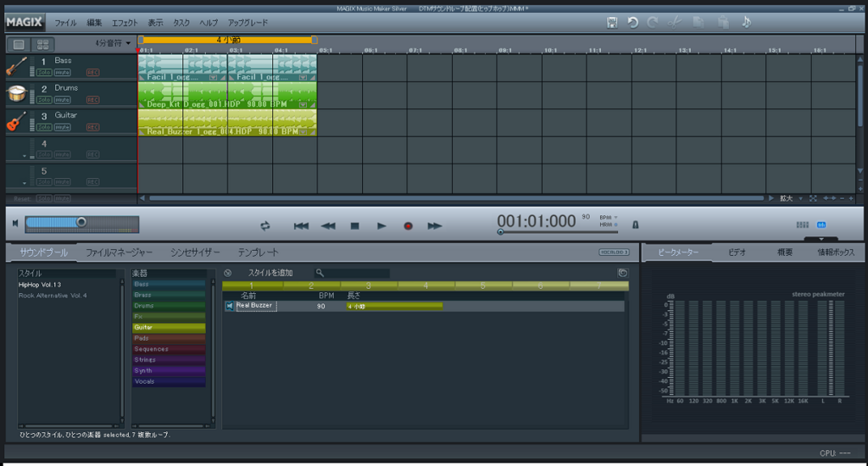Click the fast forward button
868x466 pixels.
(435, 226)
